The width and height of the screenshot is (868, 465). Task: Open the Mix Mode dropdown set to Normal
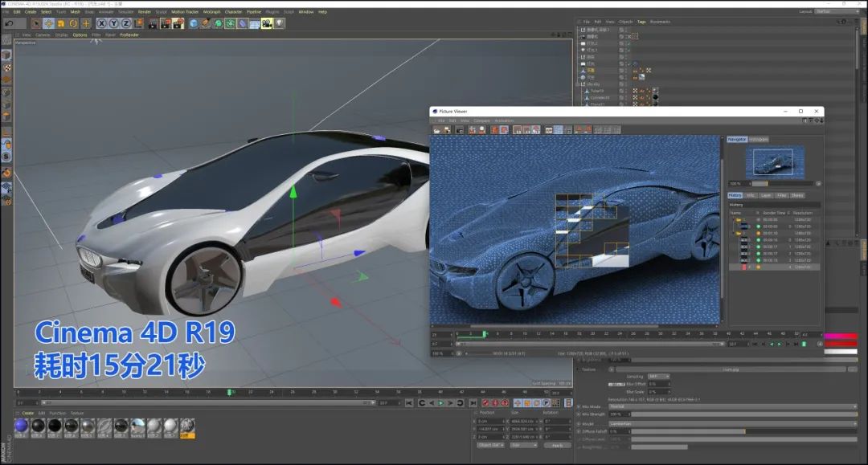tap(731, 406)
